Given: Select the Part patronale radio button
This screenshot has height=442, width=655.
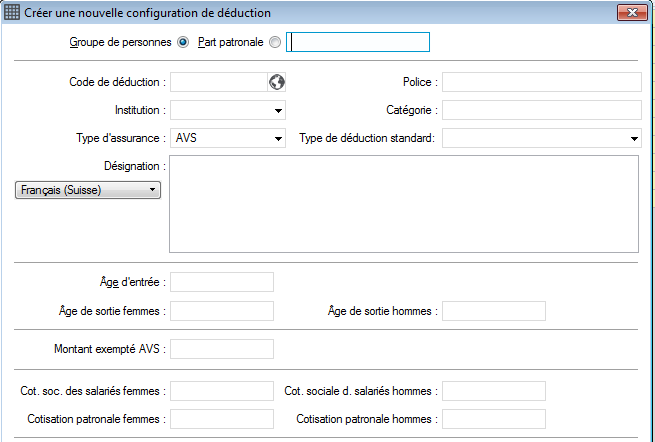Looking at the screenshot, I should point(275,42).
